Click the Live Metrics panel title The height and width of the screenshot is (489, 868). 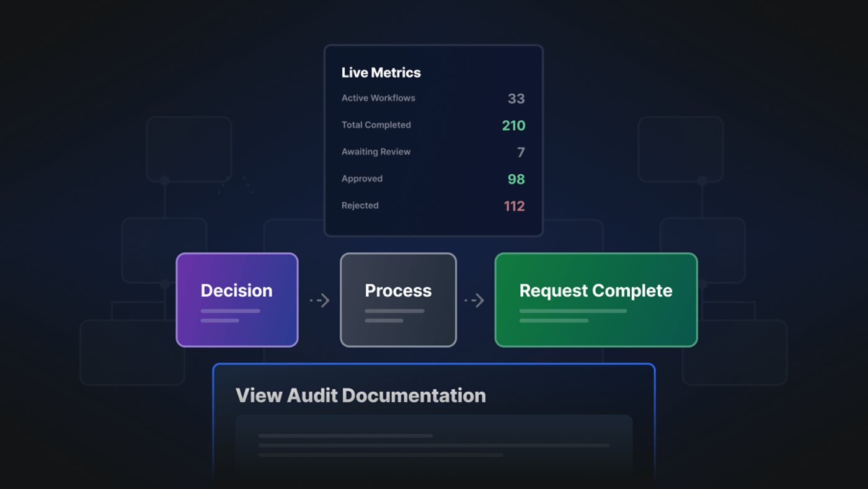tap(381, 73)
